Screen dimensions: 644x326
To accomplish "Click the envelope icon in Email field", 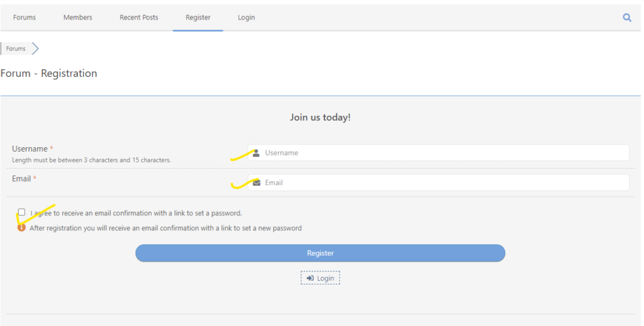I will (x=257, y=183).
